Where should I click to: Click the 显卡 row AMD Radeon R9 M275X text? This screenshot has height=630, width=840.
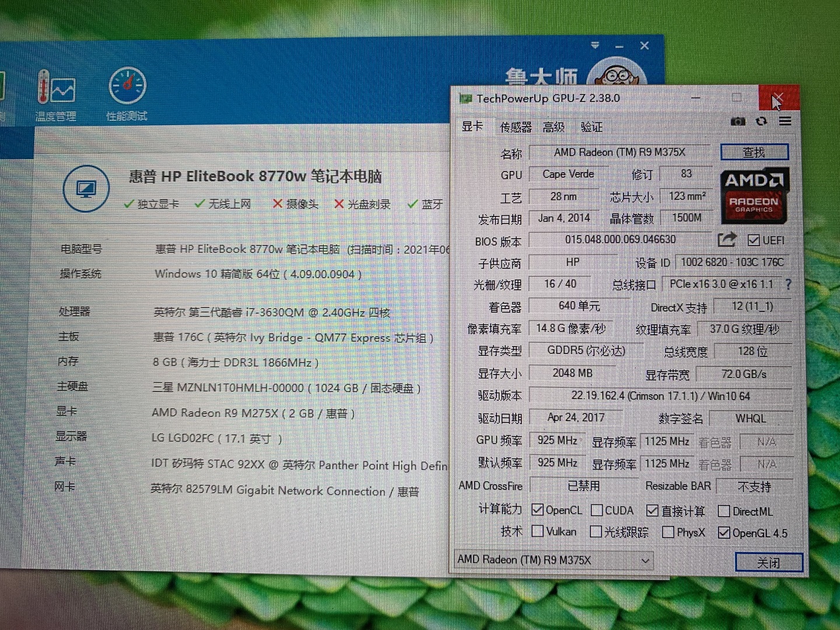[x=253, y=413]
